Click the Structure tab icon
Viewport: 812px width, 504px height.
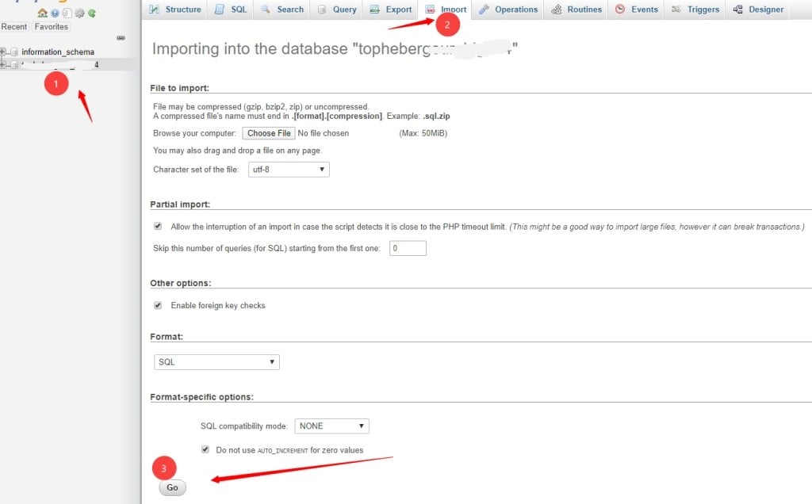pyautogui.click(x=154, y=10)
